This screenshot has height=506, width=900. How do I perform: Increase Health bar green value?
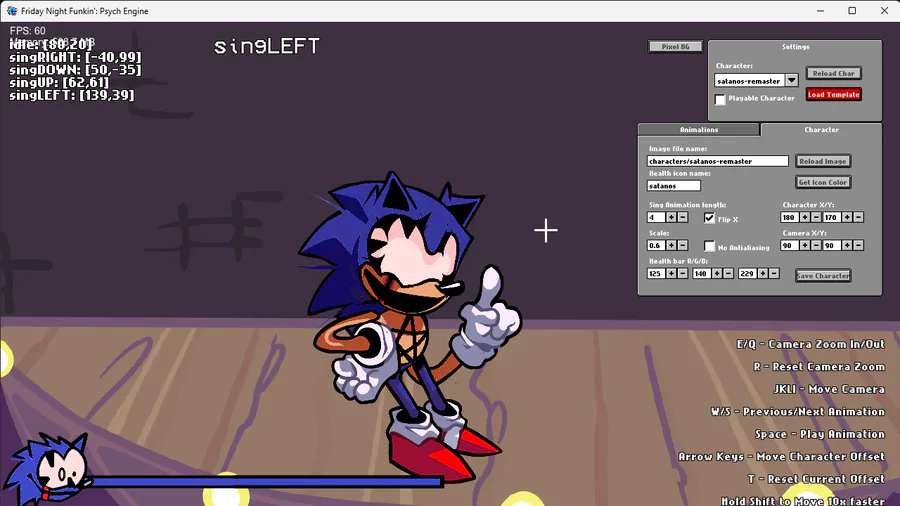click(717, 274)
